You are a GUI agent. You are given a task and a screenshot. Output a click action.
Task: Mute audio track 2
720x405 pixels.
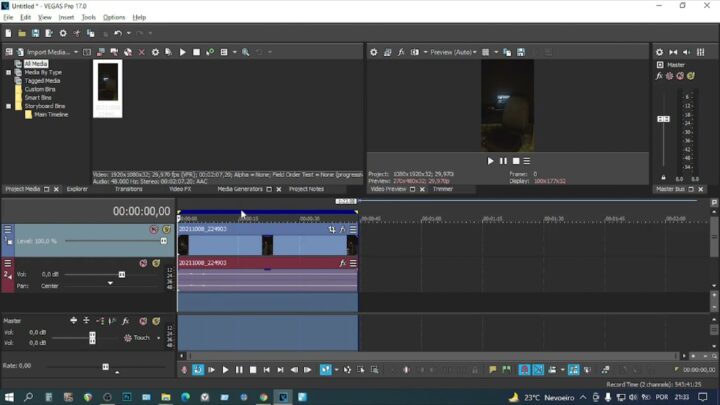(x=143, y=263)
